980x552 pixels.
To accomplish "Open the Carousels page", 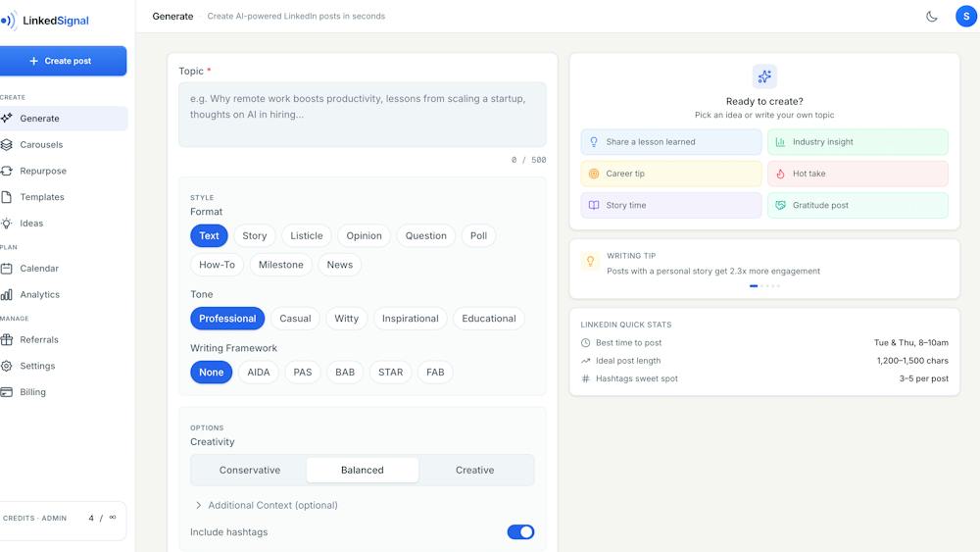I will 63,144.
